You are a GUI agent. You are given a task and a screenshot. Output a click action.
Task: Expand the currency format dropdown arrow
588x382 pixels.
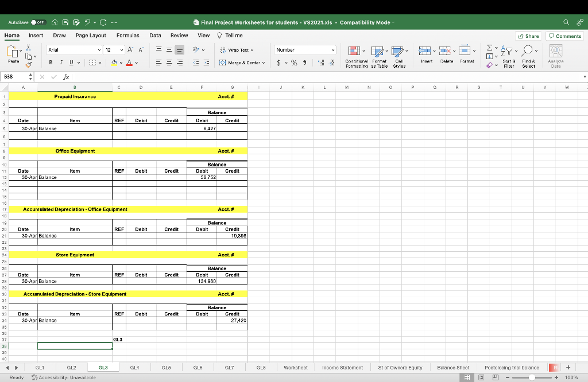286,63
